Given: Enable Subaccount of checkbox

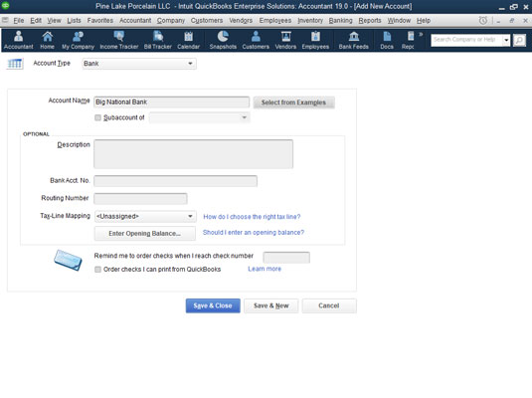Looking at the screenshot, I should pyautogui.click(x=97, y=117).
